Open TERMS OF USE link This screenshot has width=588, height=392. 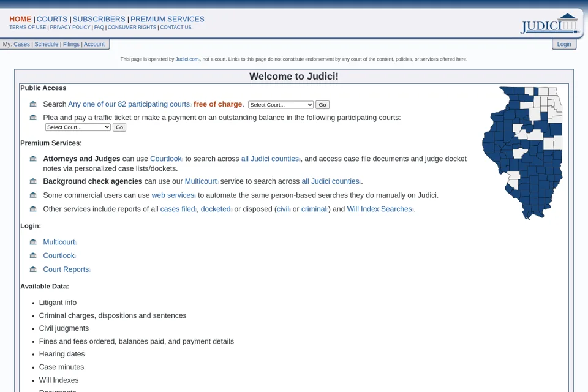coord(28,28)
